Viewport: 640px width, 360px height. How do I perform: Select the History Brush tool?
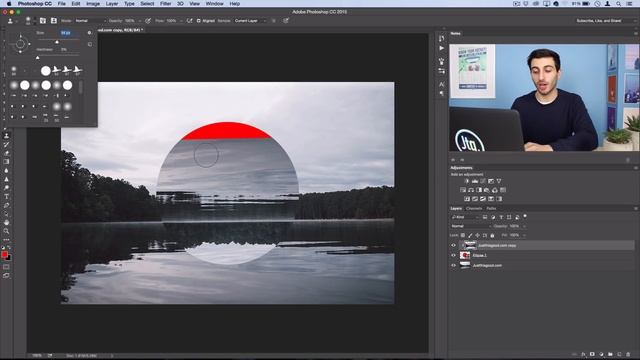[6, 144]
